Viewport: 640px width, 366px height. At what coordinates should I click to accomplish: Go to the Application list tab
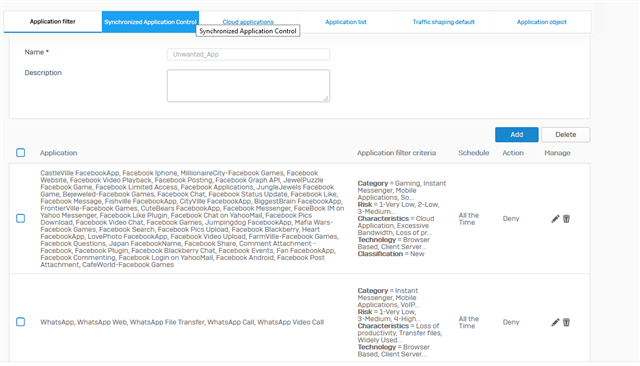346,22
